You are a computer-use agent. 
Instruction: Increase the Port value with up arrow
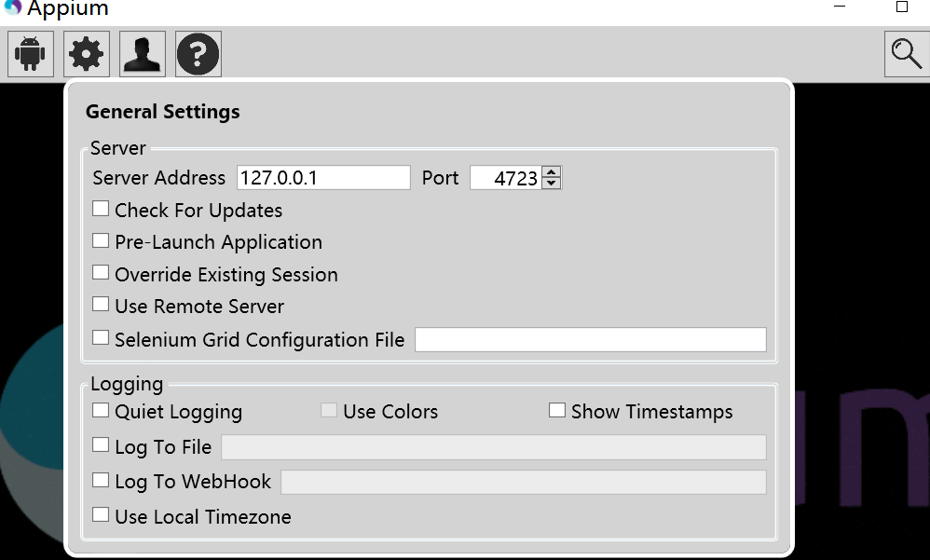tap(552, 172)
